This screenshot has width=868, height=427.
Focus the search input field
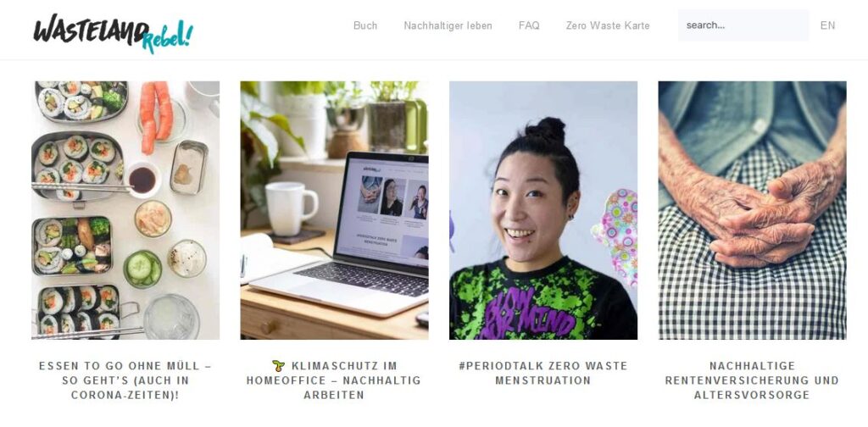click(743, 25)
